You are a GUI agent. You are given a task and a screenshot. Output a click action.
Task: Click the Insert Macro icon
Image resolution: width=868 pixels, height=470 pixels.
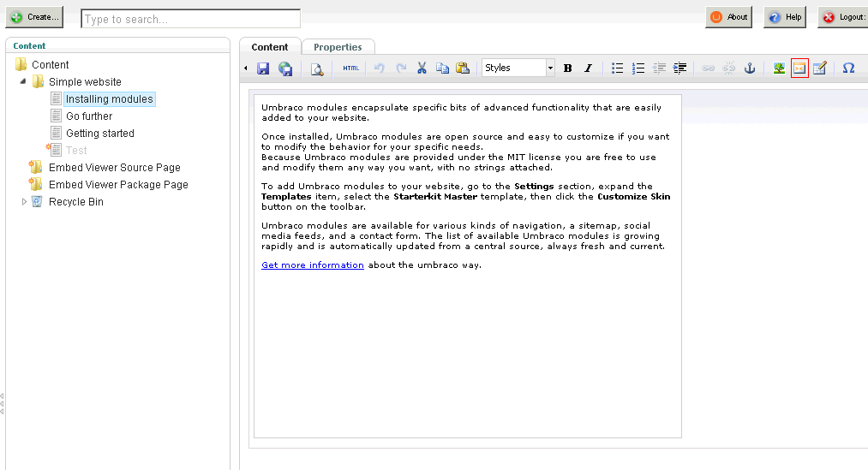coord(799,68)
